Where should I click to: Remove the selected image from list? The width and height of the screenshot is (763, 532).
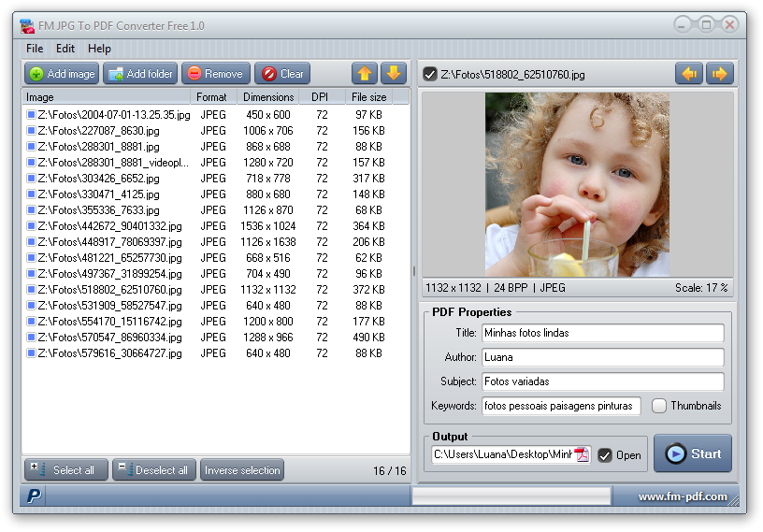pyautogui.click(x=215, y=74)
